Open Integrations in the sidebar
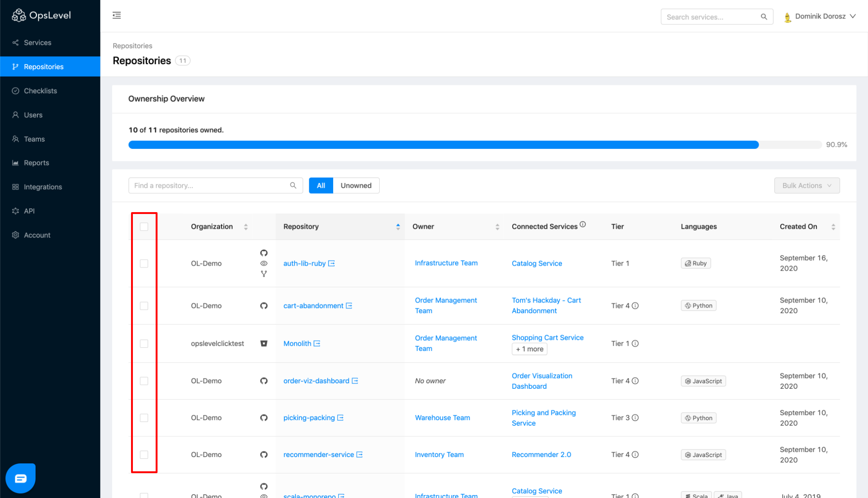Image resolution: width=868 pixels, height=498 pixels. (x=50, y=187)
